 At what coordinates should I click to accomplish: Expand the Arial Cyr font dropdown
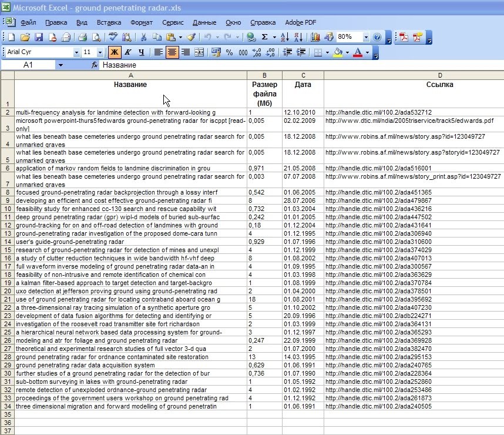[76, 52]
